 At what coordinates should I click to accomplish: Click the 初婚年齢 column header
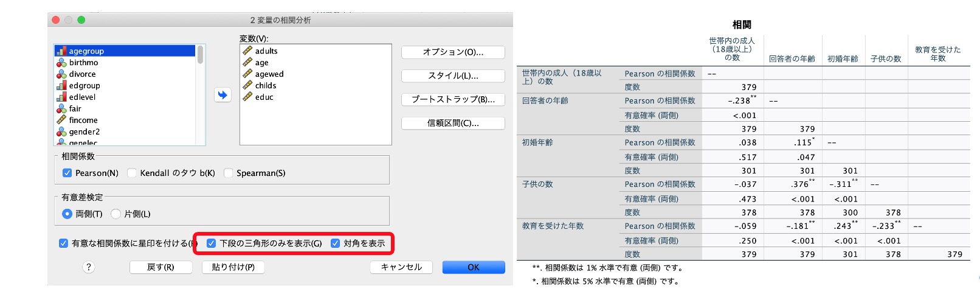click(x=843, y=59)
